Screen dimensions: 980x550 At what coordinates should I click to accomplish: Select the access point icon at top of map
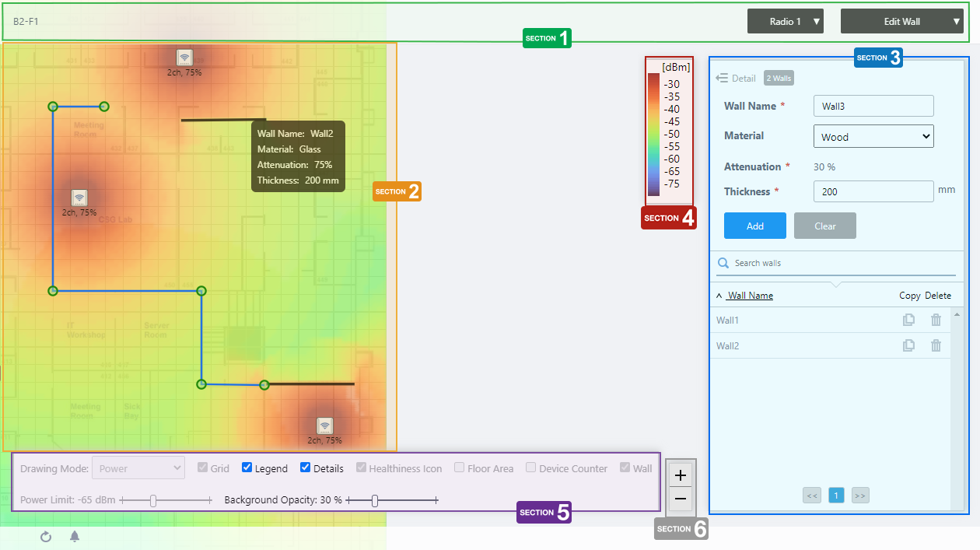point(184,58)
